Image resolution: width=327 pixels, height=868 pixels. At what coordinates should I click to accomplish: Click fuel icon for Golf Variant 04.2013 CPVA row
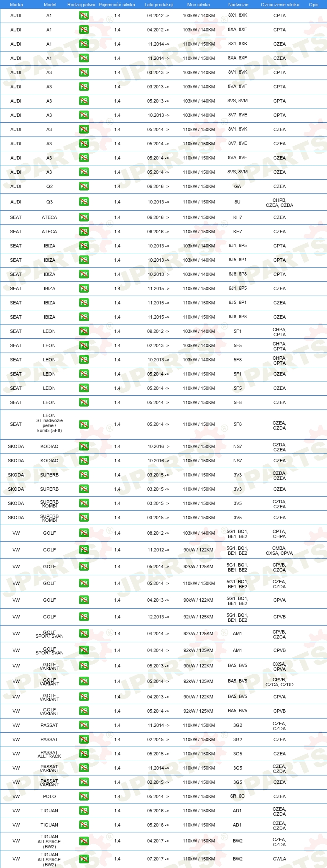click(x=84, y=697)
